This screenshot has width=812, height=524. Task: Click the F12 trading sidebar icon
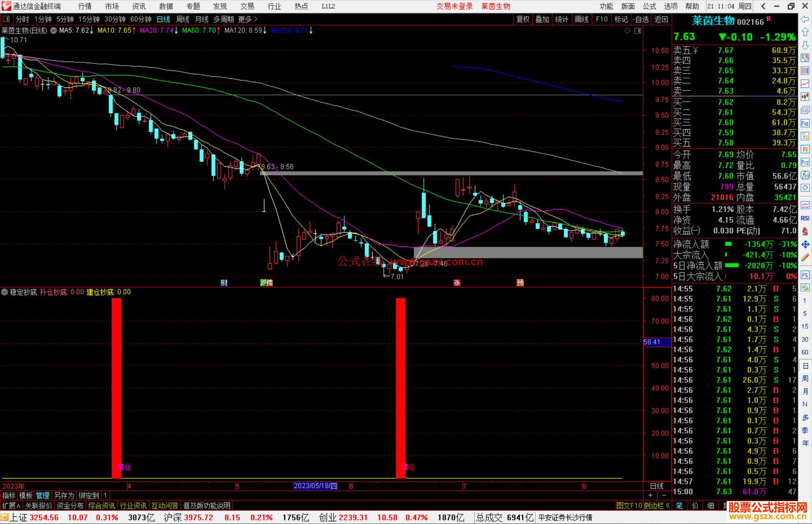point(805,162)
